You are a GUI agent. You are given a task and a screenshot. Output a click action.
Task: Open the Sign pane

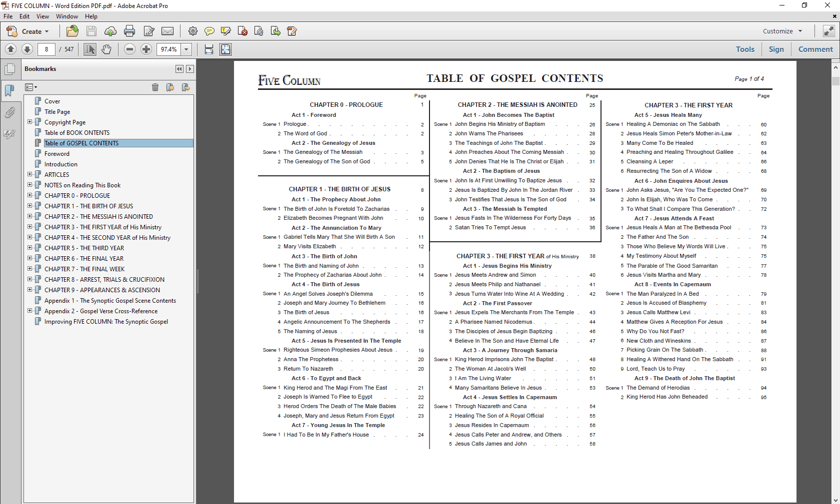[776, 49]
